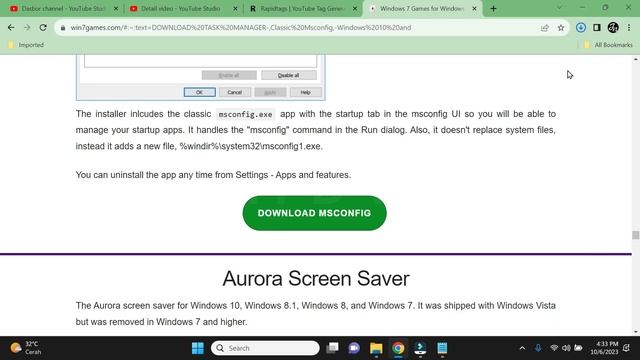Click the address bar URL
The height and width of the screenshot is (360, 640).
click(241, 28)
